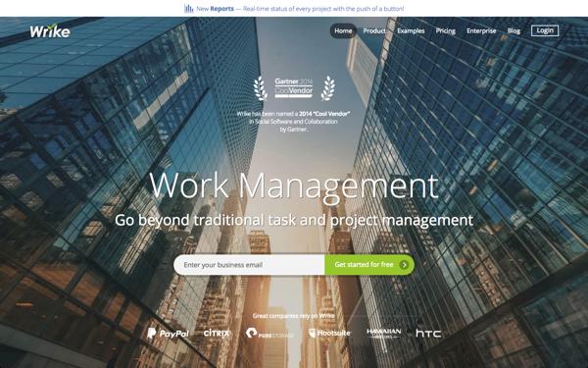Image resolution: width=588 pixels, height=368 pixels.
Task: Visit the Blog link
Action: (514, 30)
